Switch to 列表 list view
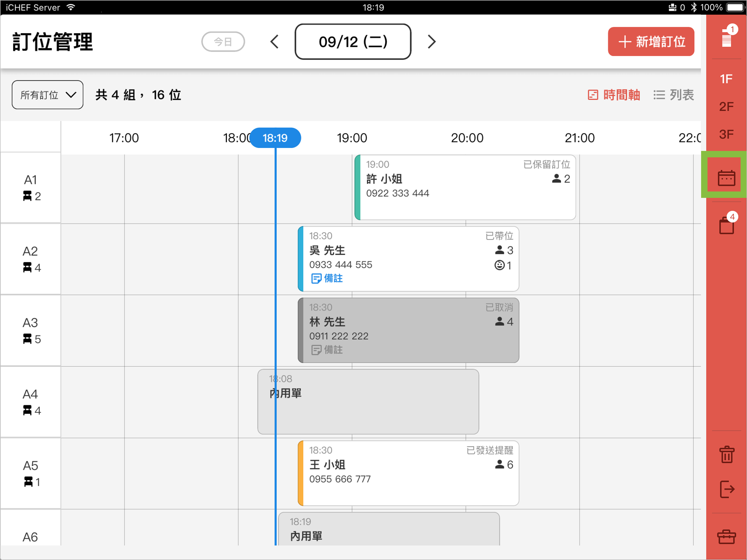Viewport: 747px width, 560px height. click(673, 95)
